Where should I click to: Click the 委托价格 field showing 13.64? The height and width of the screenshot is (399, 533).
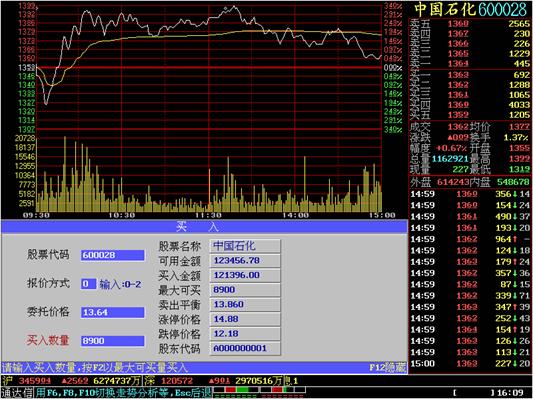(x=113, y=312)
